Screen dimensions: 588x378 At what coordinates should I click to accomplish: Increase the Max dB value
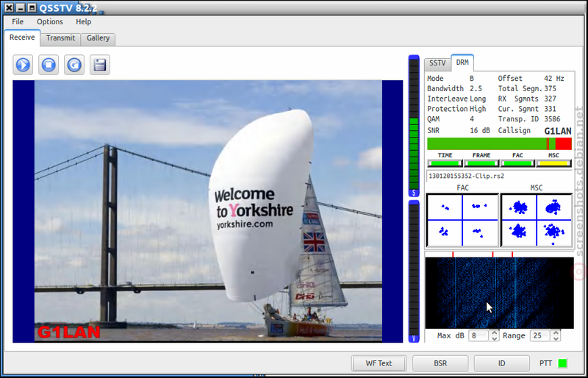pyautogui.click(x=495, y=332)
